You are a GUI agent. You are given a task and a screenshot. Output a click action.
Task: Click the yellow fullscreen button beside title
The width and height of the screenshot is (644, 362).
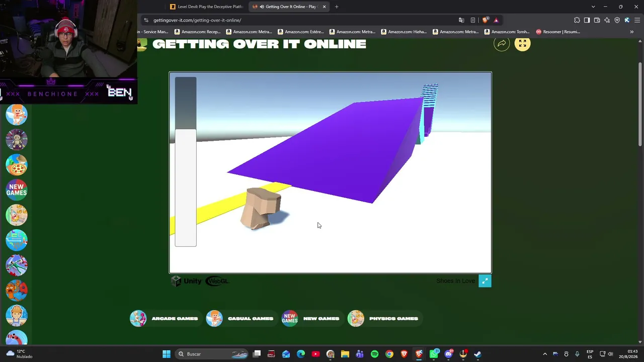click(522, 44)
